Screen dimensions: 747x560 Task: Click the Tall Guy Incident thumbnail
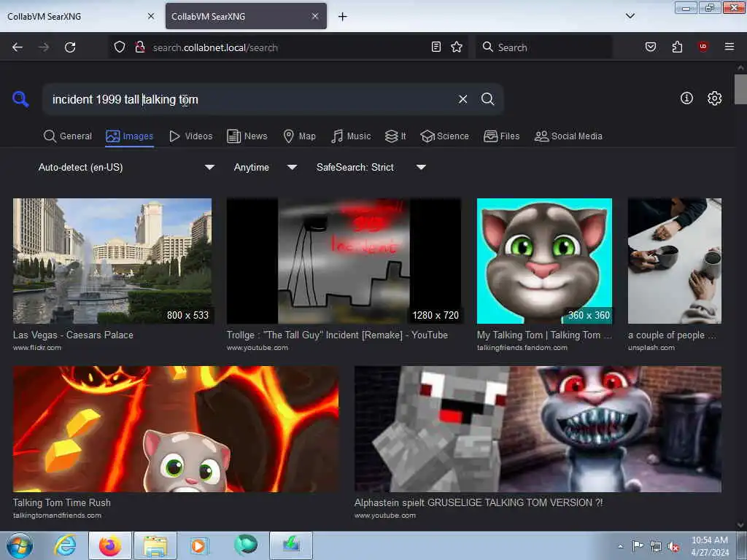344,261
